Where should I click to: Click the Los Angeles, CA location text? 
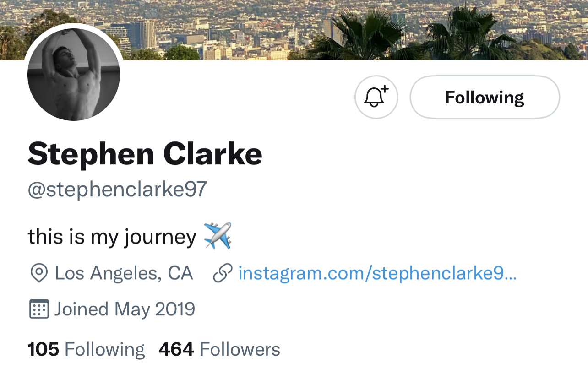coord(124,273)
